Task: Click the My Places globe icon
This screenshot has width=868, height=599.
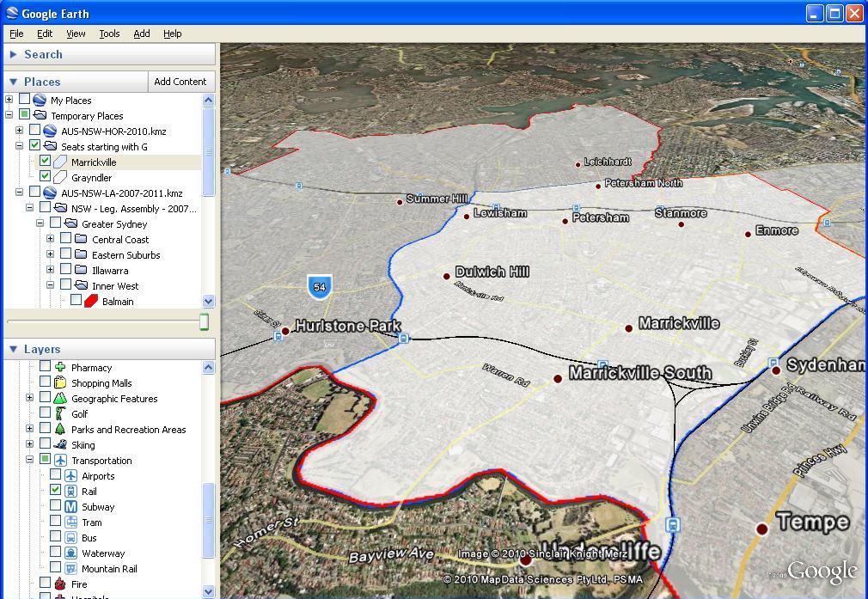Action: tap(40, 101)
